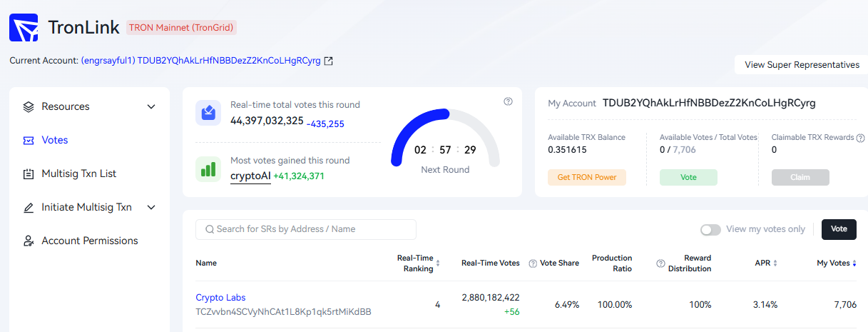The width and height of the screenshot is (868, 332).
Task: Click the TronLink logo icon
Action: point(24,28)
